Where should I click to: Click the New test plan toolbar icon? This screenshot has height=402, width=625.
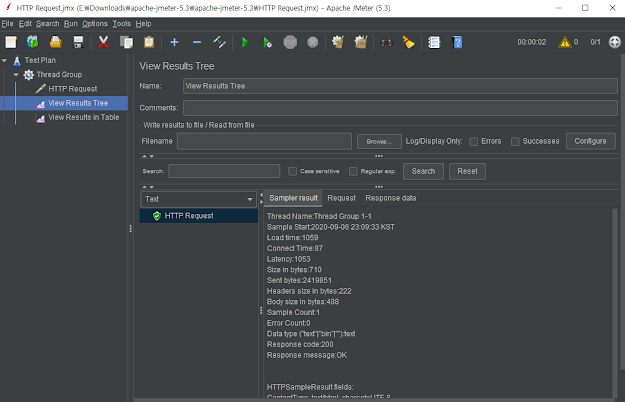coord(11,42)
